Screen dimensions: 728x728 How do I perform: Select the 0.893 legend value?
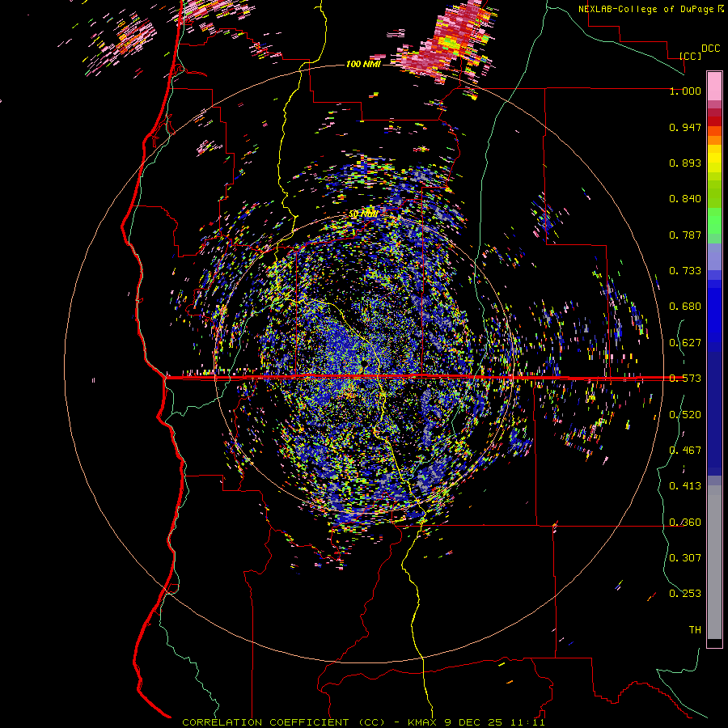(x=685, y=163)
